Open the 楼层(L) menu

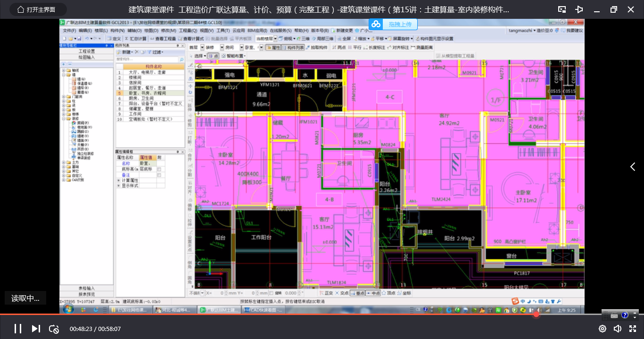pyautogui.click(x=101, y=31)
